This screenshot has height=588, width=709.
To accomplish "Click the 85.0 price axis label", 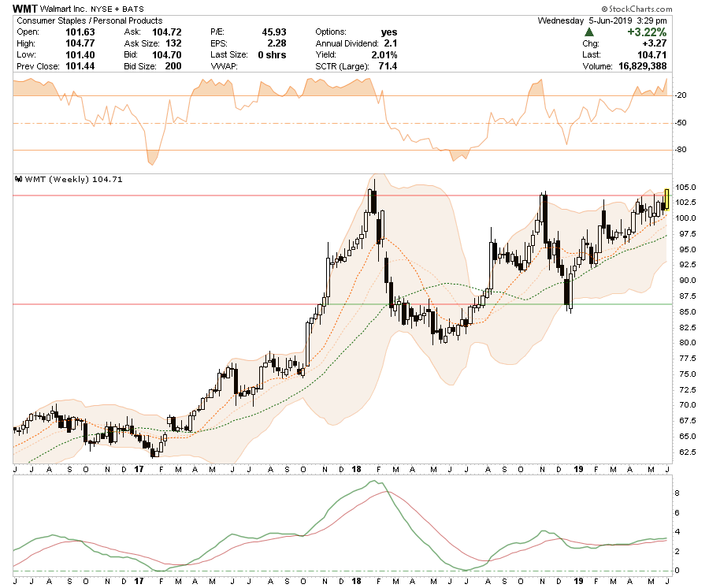I will 686,311.
